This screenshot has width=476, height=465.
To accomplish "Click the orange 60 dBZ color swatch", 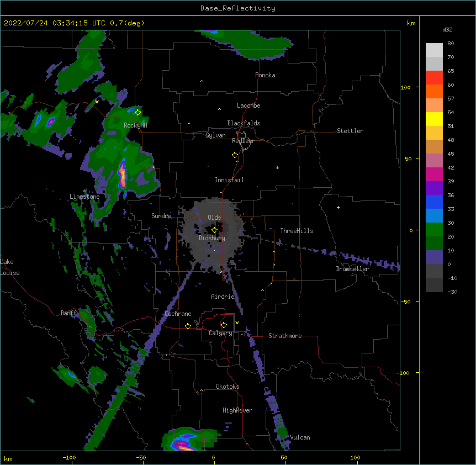I will [x=434, y=91].
